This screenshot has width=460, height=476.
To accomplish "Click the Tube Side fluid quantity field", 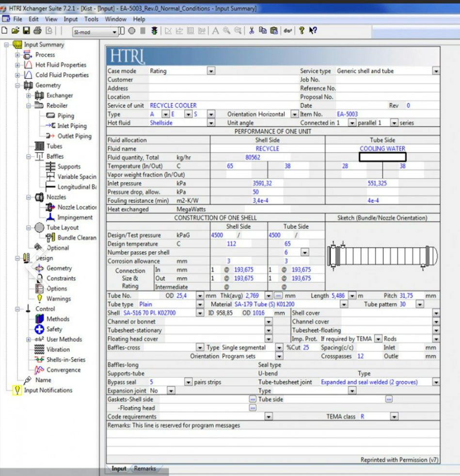I will (x=382, y=157).
